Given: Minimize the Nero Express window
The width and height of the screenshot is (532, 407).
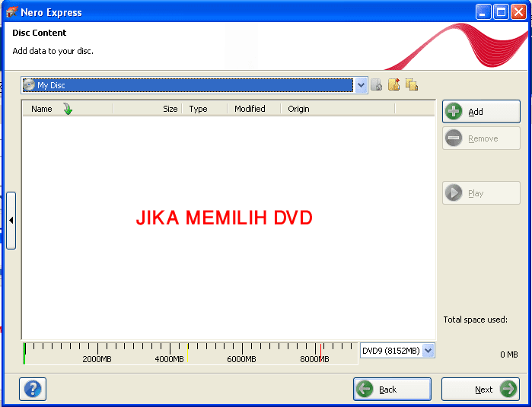Looking at the screenshot, I should [x=483, y=12].
